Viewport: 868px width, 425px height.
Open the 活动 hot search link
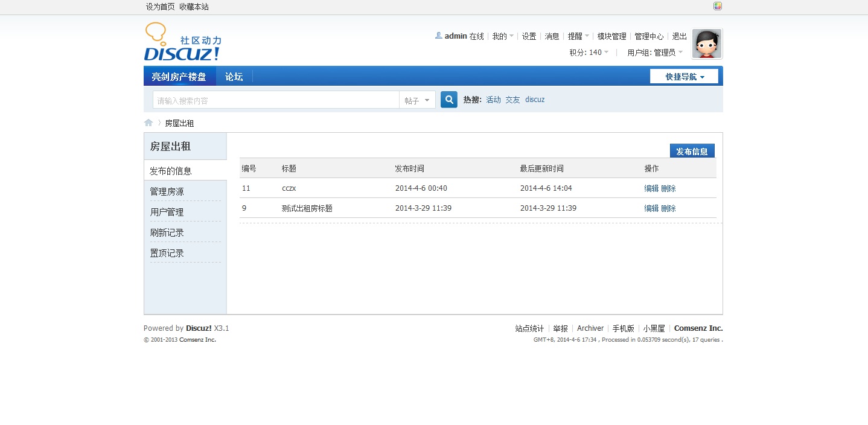point(493,100)
